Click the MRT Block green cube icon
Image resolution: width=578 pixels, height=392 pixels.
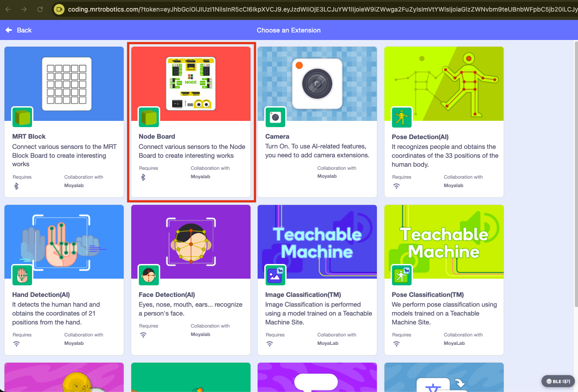point(22,117)
